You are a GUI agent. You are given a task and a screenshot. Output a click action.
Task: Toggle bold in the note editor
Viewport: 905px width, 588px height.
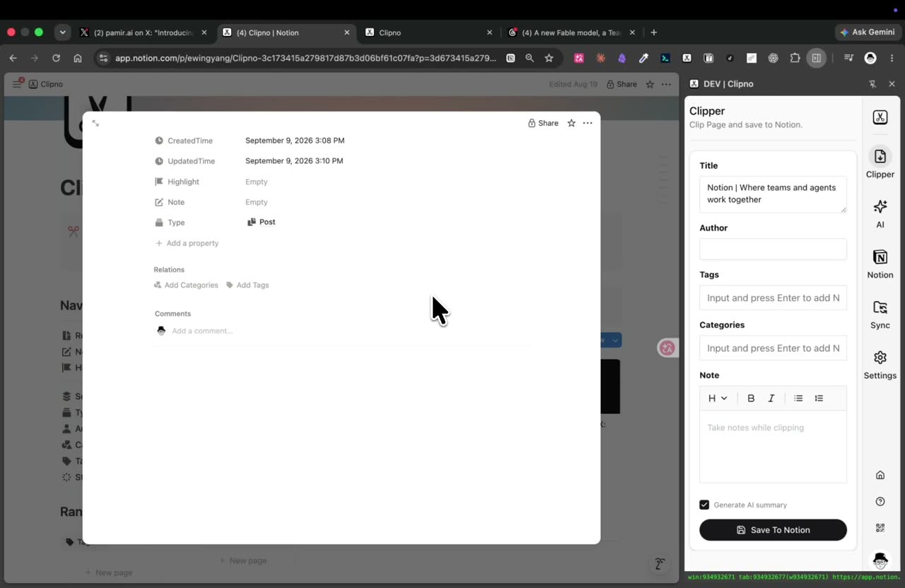[x=751, y=399]
